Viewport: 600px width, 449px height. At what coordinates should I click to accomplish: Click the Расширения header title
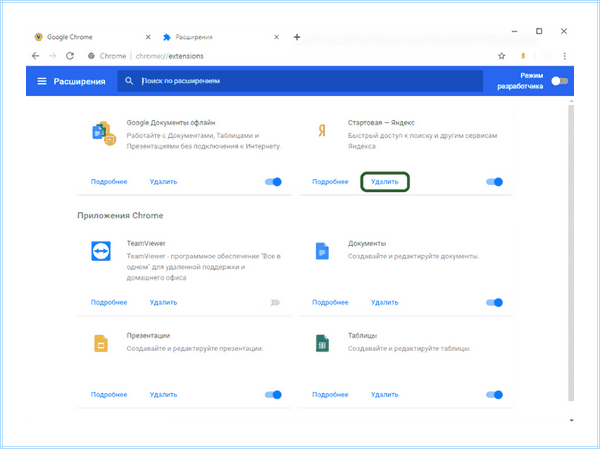tap(80, 81)
